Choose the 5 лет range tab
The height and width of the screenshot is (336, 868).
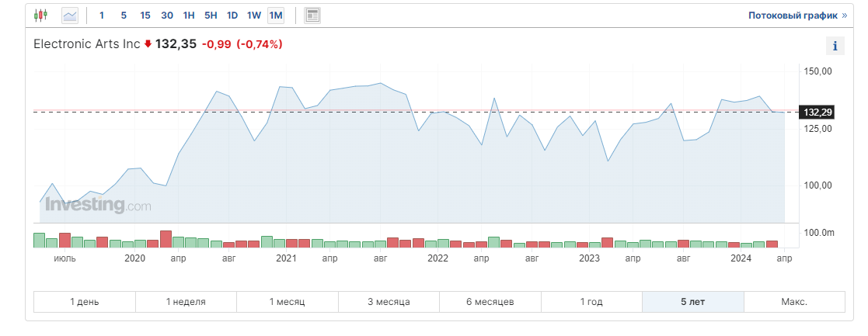(693, 302)
